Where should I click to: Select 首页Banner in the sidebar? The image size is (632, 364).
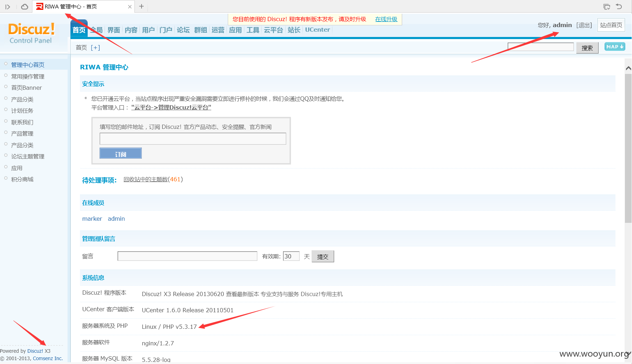[26, 88]
